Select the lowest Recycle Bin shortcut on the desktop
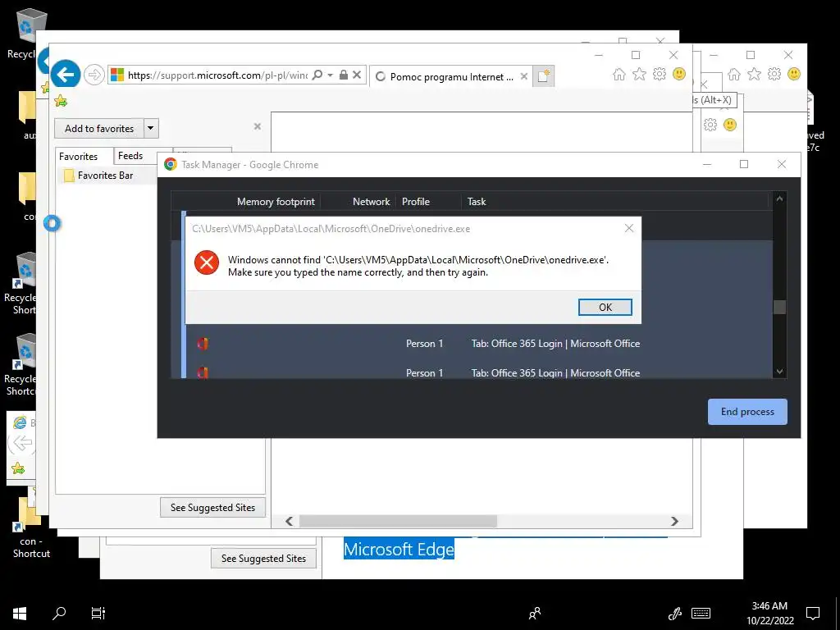The image size is (840, 630). pyautogui.click(x=21, y=366)
